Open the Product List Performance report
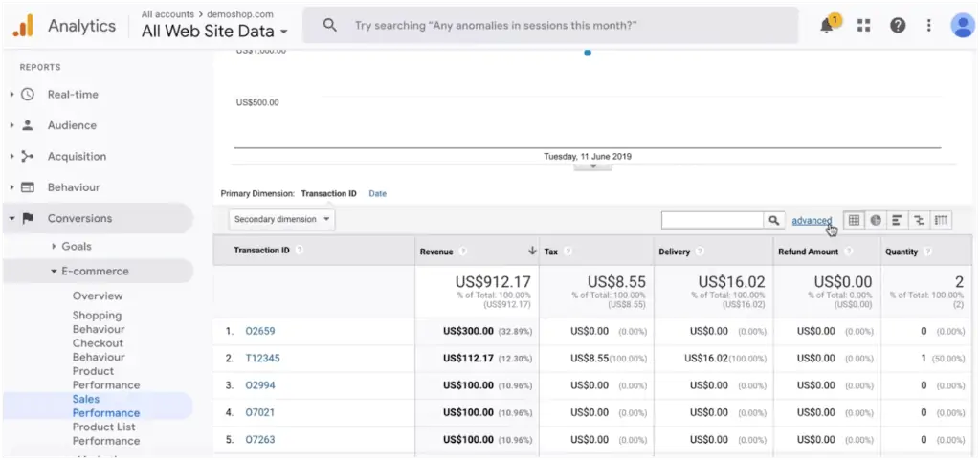 pyautogui.click(x=105, y=434)
